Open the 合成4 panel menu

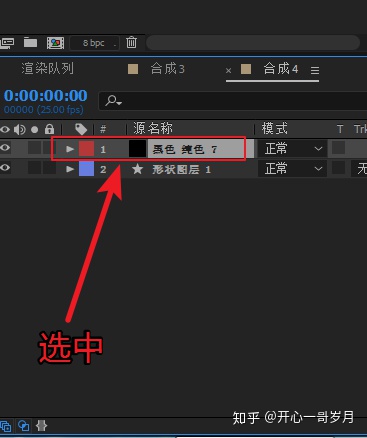(x=315, y=70)
